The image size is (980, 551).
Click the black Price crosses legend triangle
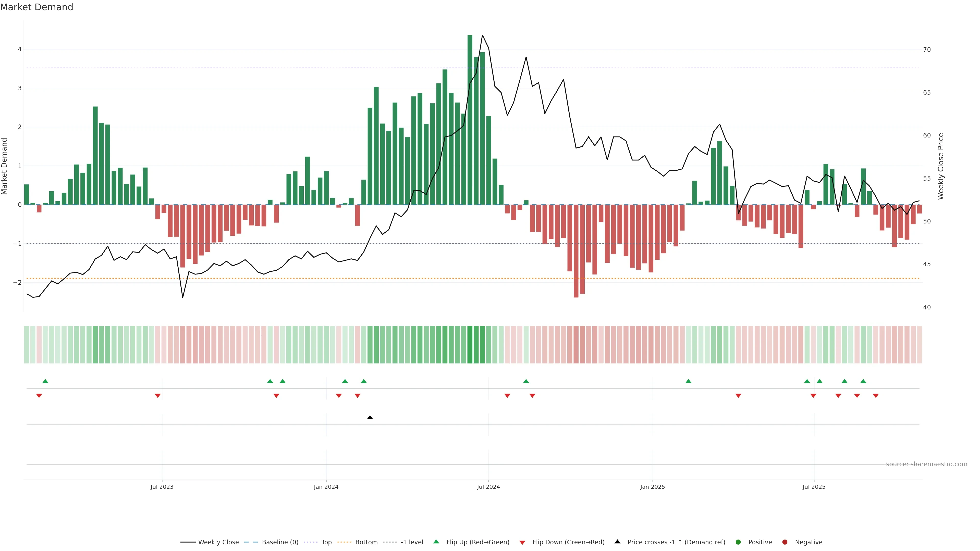(617, 542)
